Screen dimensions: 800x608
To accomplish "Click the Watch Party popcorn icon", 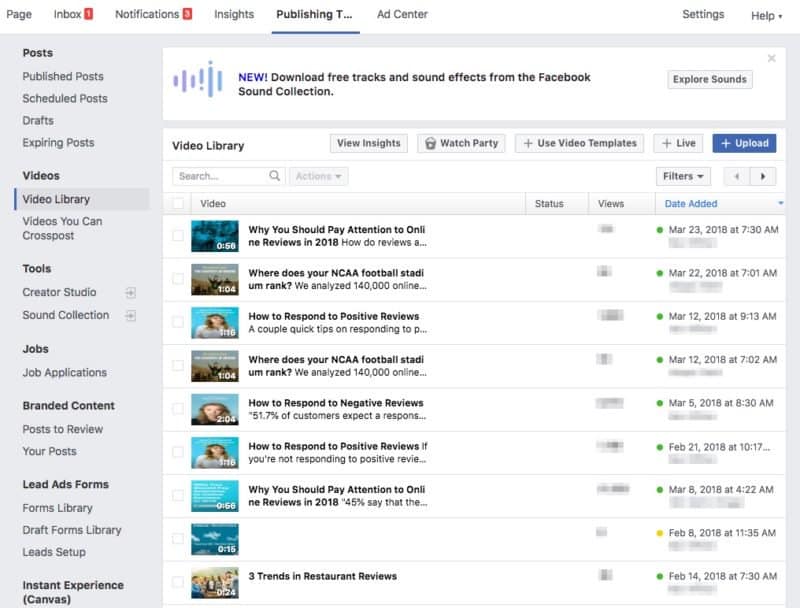I will click(431, 143).
